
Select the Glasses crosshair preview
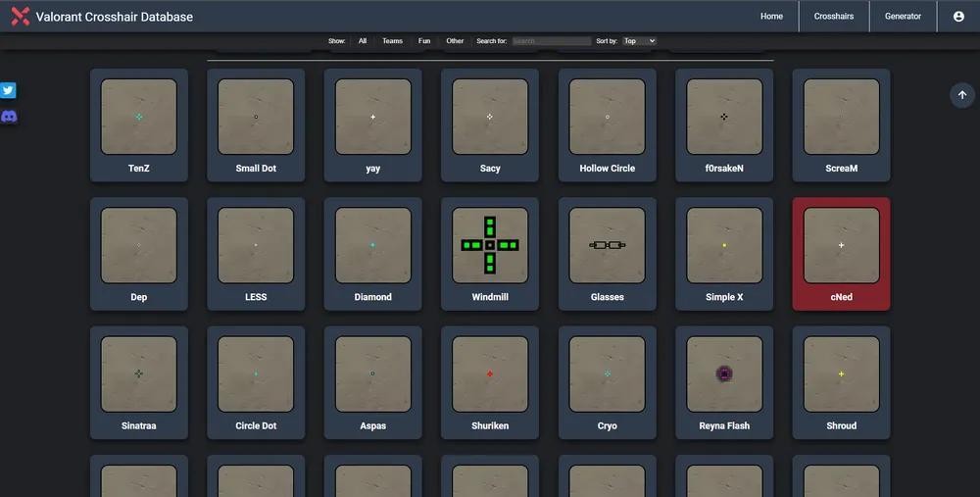point(607,245)
